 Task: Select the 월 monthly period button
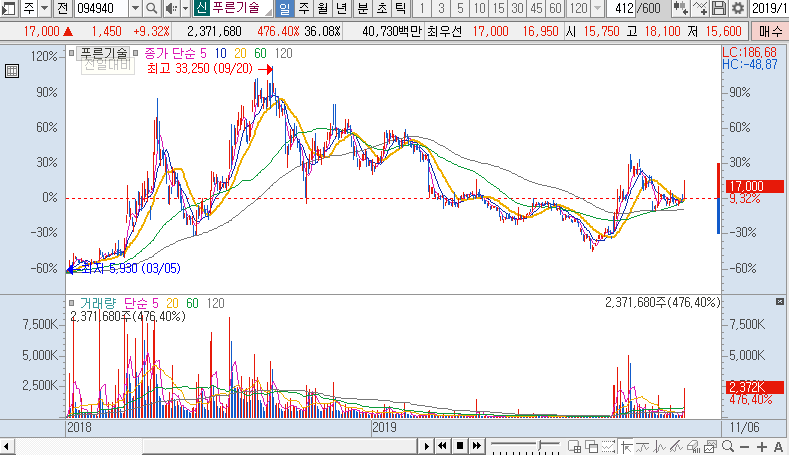pos(323,8)
